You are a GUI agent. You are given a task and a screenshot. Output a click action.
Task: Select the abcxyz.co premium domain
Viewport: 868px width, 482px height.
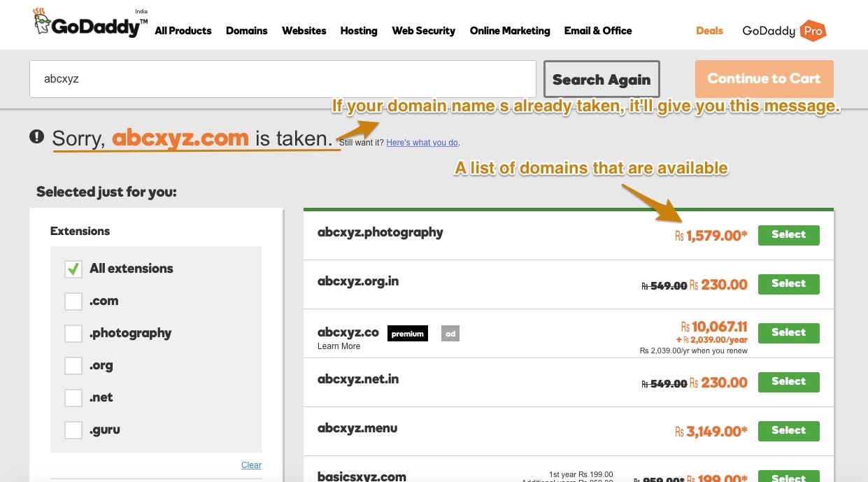[789, 333]
